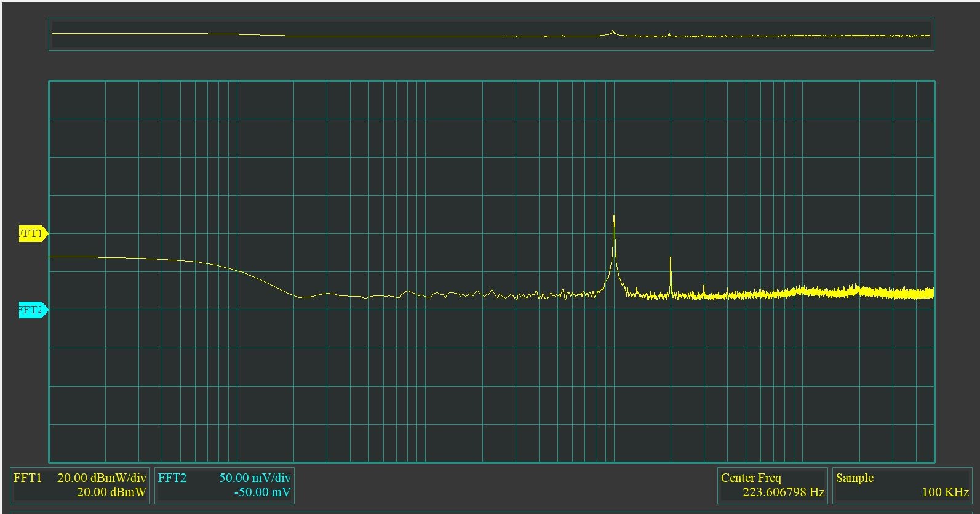The image size is (980, 514).
Task: Select the cyan FFT2 trace marker
Action: [33, 310]
